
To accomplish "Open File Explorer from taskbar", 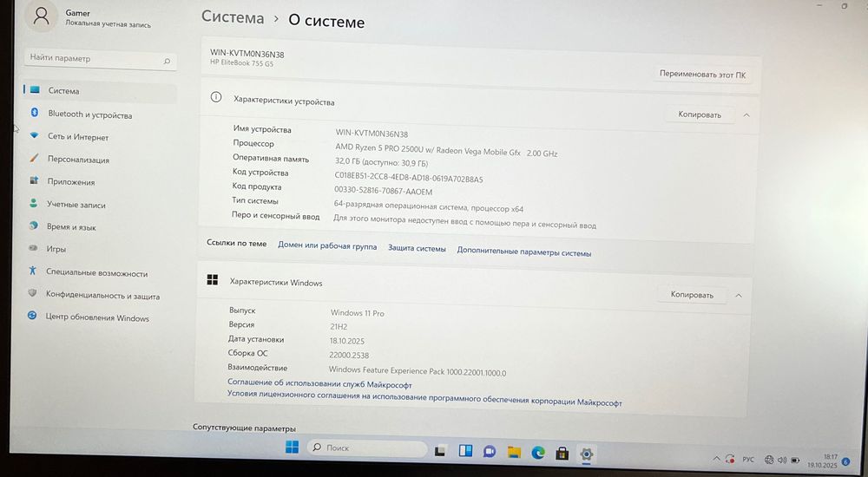I will pos(514,453).
